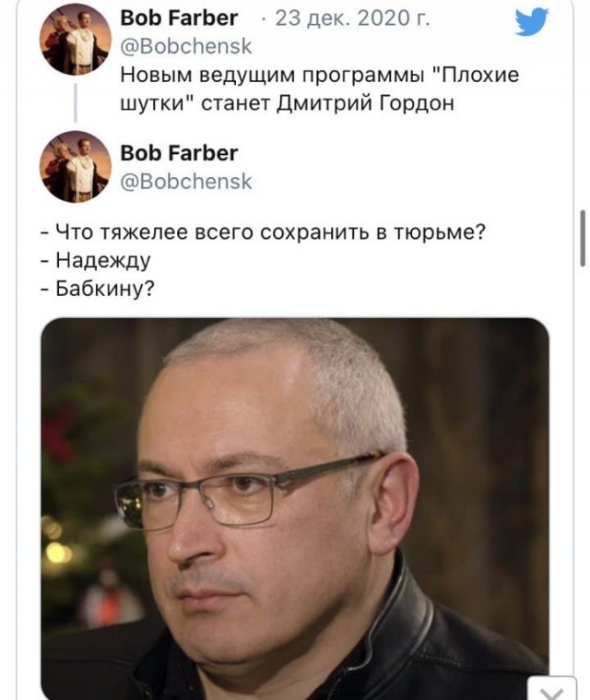Image resolution: width=590 pixels, height=700 pixels.
Task: Click the line "Бабкину?" in the tweet
Action: (x=98, y=289)
